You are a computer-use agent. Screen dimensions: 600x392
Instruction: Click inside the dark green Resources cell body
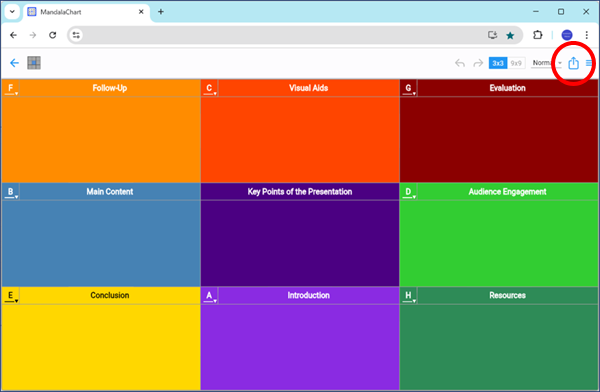tap(499, 347)
